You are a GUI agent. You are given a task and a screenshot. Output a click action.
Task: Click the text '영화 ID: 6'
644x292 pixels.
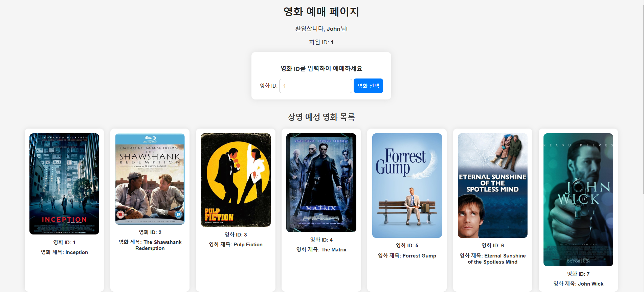click(493, 245)
